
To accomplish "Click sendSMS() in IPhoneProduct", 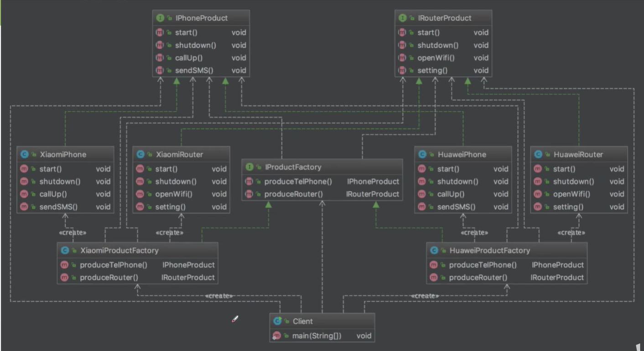I will click(194, 70).
